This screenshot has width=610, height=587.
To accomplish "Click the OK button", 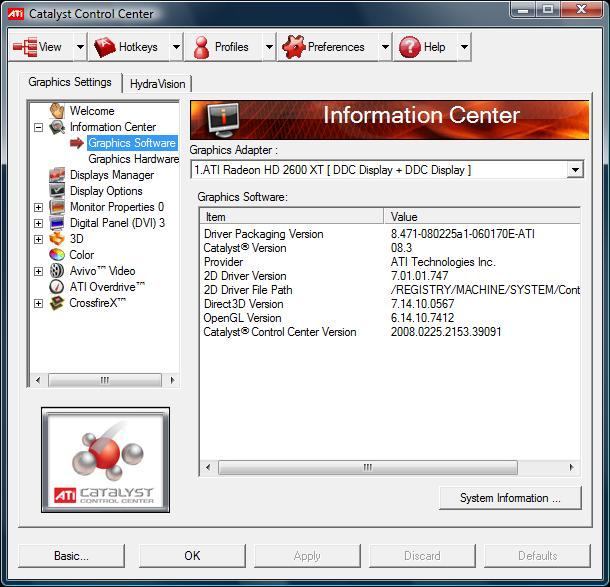I will click(x=192, y=555).
